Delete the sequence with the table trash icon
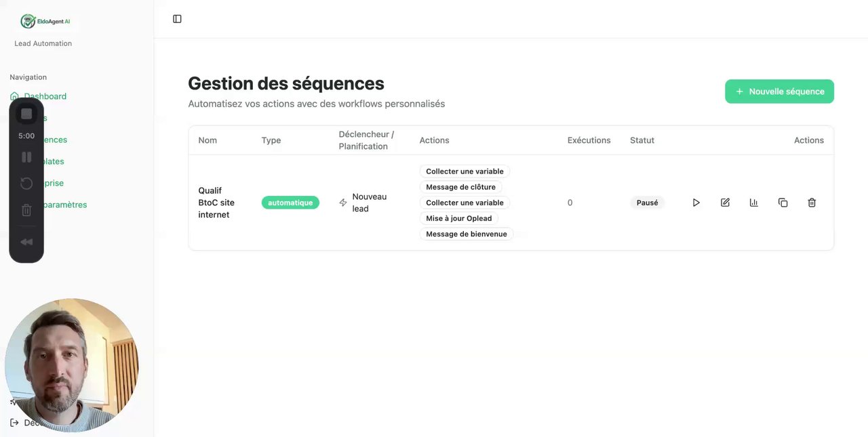The height and width of the screenshot is (437, 868). pos(812,203)
